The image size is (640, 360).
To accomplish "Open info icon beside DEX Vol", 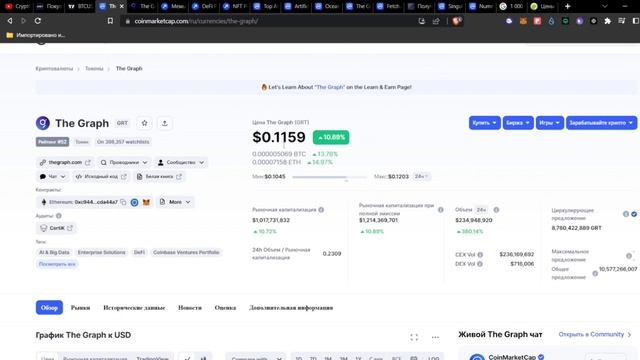I will (480, 264).
